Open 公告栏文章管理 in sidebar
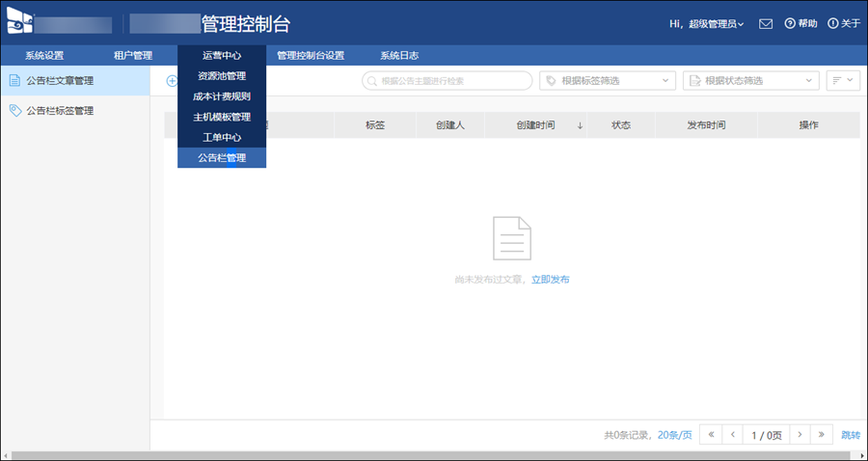 (x=75, y=81)
